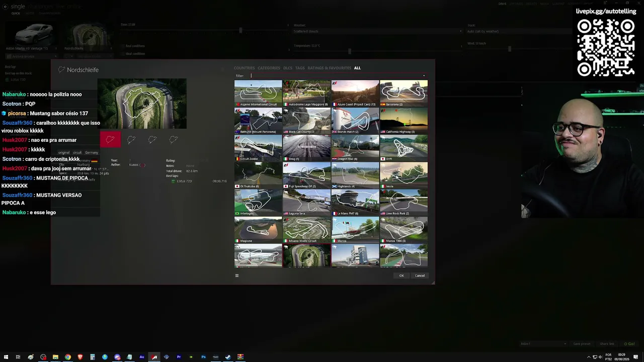Screen dimensions: 644x362
Task: Pick the Drift track thumbnail
Action: (x=404, y=148)
